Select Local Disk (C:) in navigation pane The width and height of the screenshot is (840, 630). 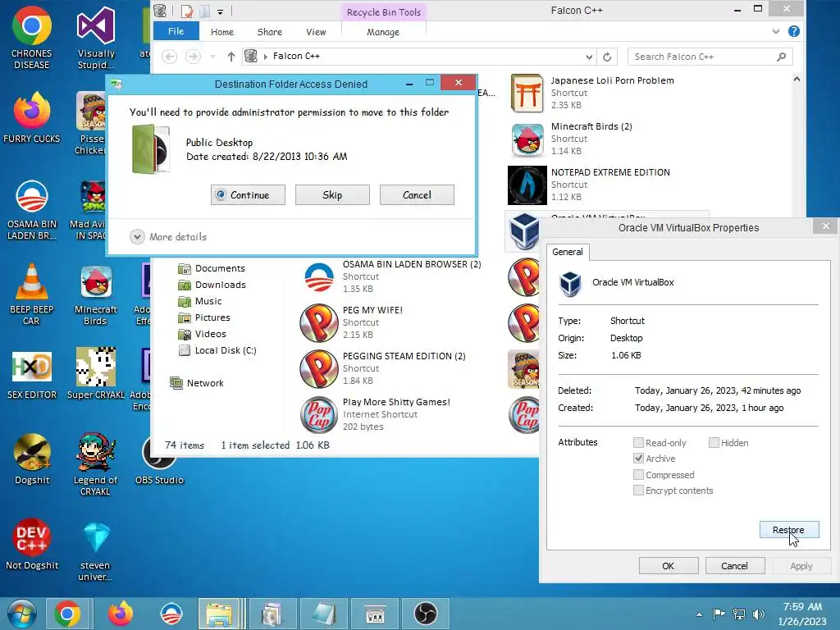[x=217, y=350]
